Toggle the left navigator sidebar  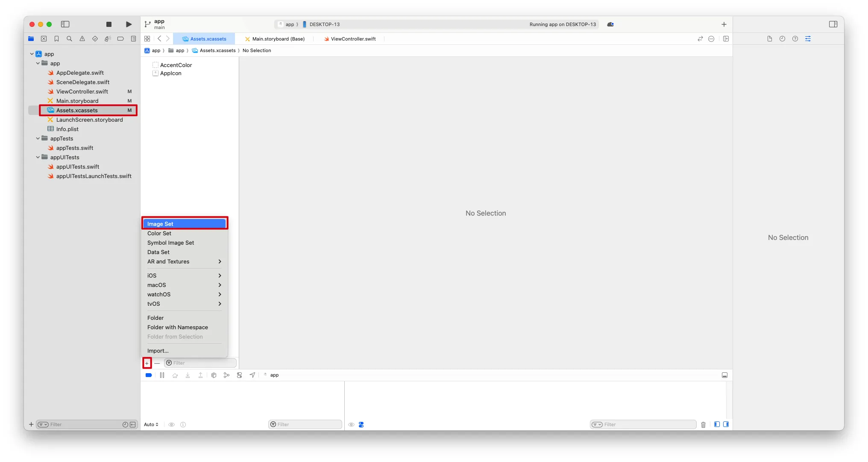point(65,24)
